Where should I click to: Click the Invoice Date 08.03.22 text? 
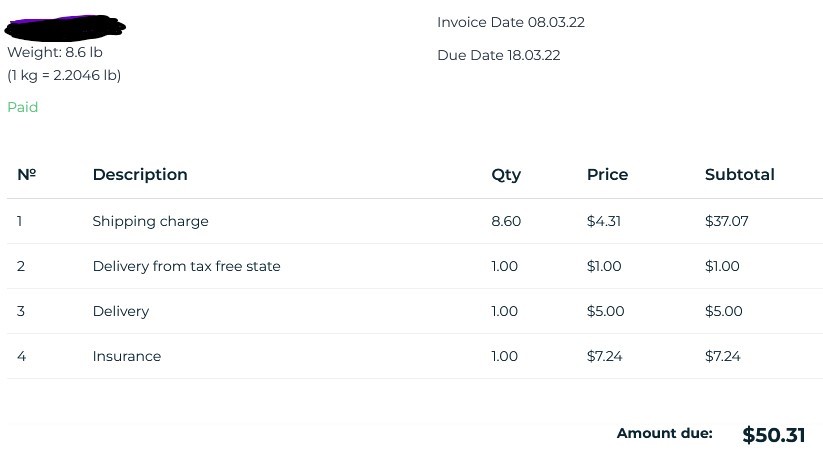point(510,22)
